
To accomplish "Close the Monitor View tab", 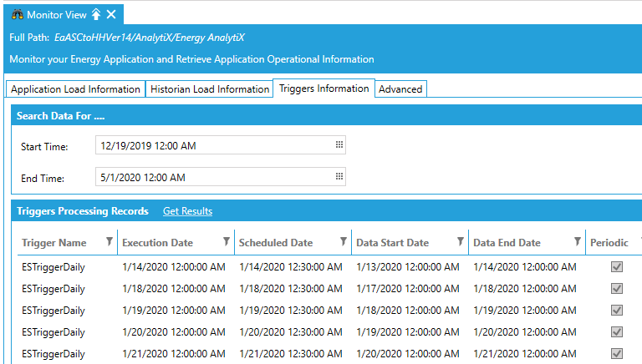I will 111,14.
